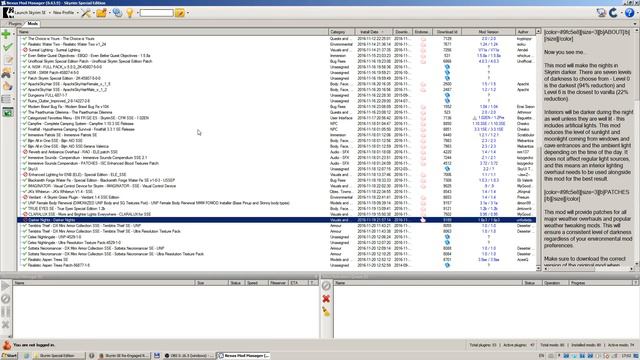Image resolution: width=640 pixels, height=360 pixels.
Task: Select the Darker Nights mod row
Action: click(x=276, y=220)
